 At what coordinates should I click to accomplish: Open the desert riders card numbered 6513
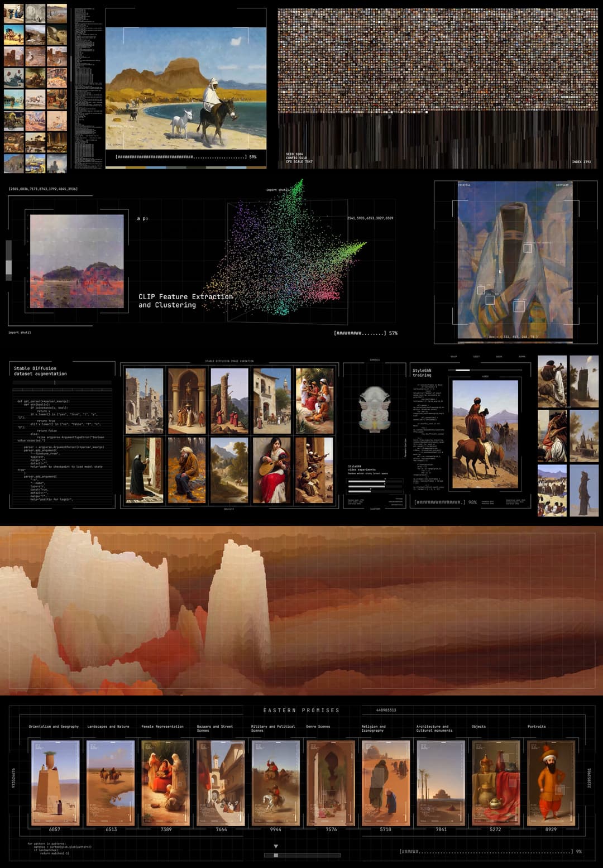[111, 783]
